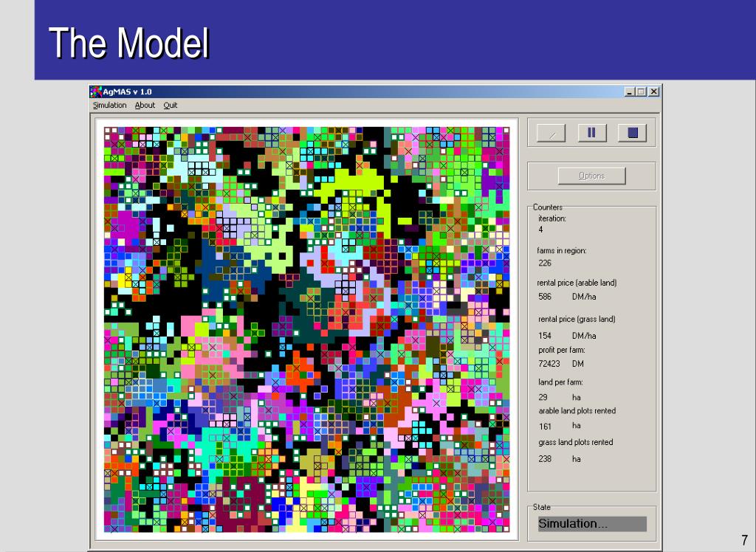Select profit per farm value 72423
Viewport: 756px width, 552px height.
click(549, 364)
